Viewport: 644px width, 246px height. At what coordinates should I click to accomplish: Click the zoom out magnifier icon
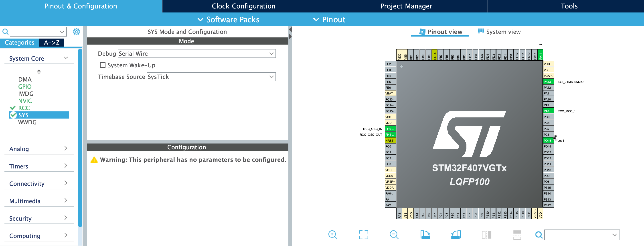point(394,235)
